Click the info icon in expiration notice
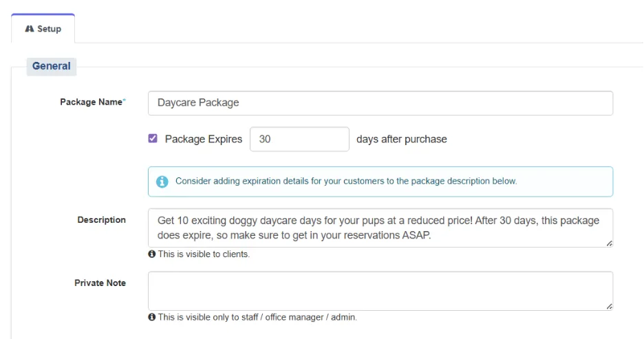The height and width of the screenshot is (339, 644). pos(162,182)
